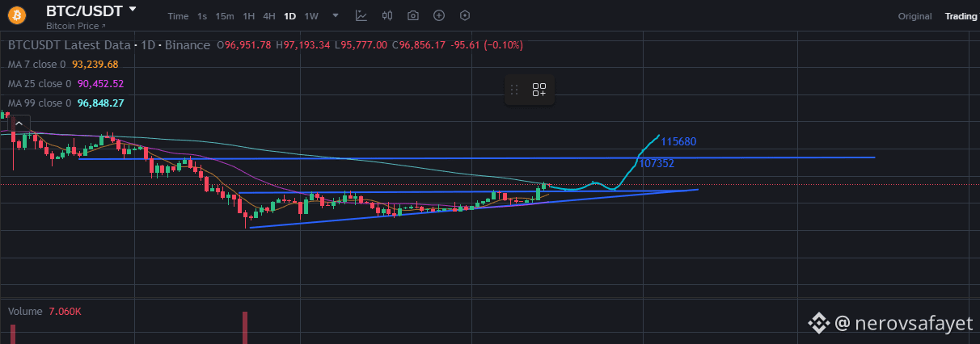Image resolution: width=980 pixels, height=344 pixels.
Task: Open the Bitcoin Price link
Action: click(x=75, y=26)
